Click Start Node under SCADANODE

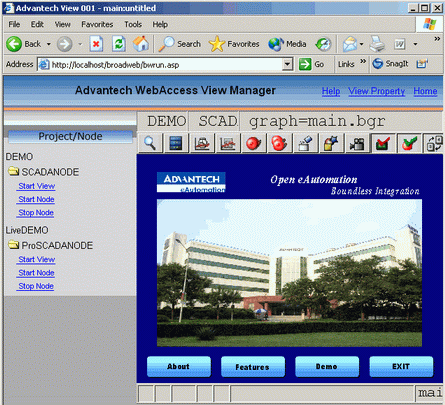pyautogui.click(x=36, y=199)
